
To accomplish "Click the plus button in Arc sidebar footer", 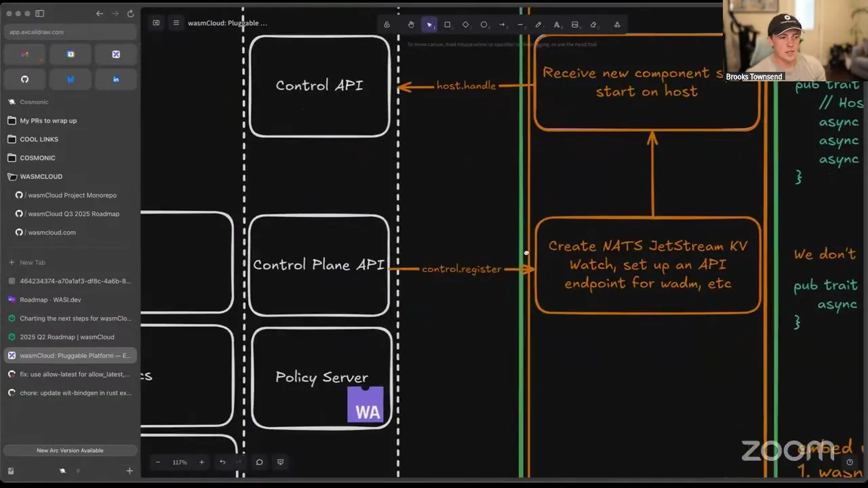I will (130, 470).
